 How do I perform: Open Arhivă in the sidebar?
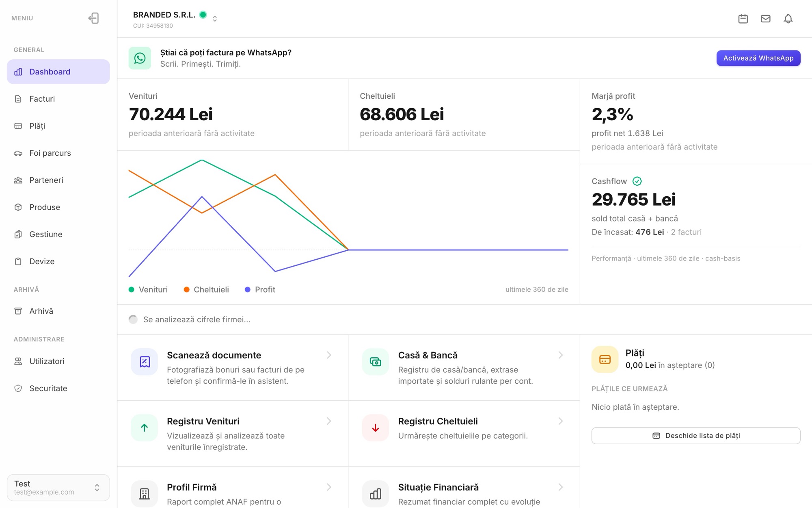[58, 311]
